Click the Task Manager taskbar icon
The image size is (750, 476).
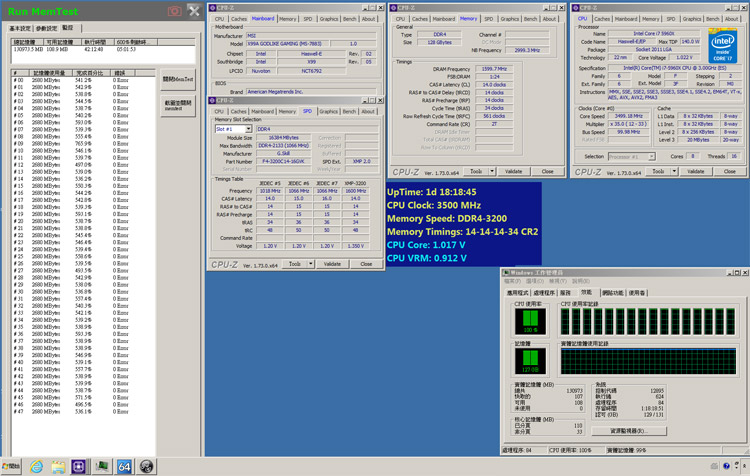101,466
